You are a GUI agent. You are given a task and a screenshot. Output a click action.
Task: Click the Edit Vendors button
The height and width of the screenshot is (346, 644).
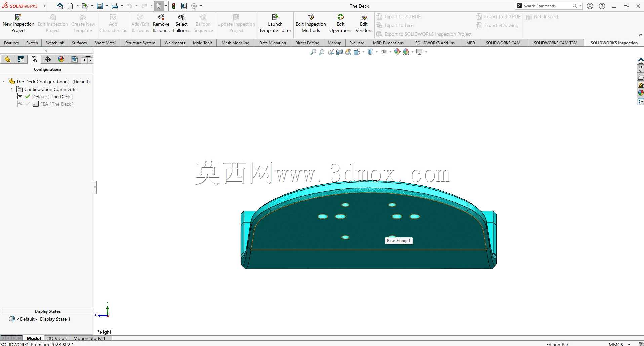364,24
